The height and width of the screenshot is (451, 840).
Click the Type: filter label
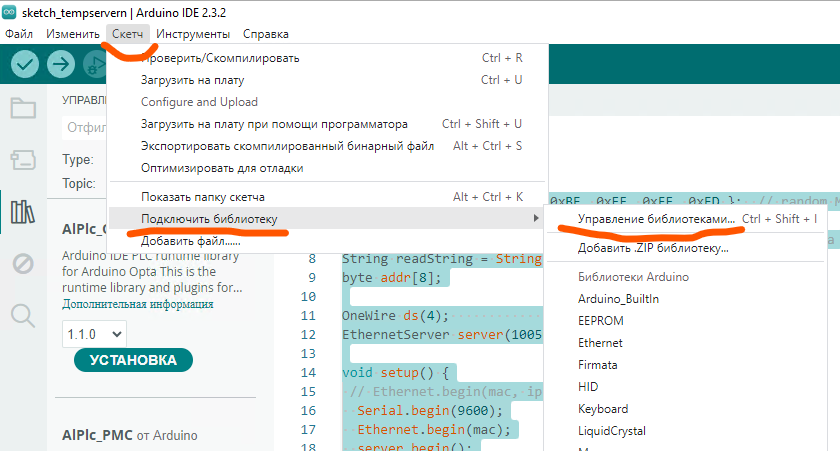click(x=78, y=159)
